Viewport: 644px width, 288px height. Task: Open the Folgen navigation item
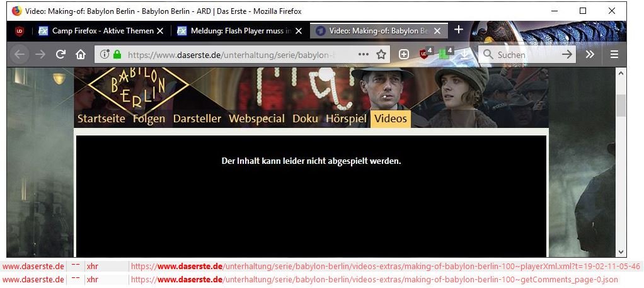149,118
